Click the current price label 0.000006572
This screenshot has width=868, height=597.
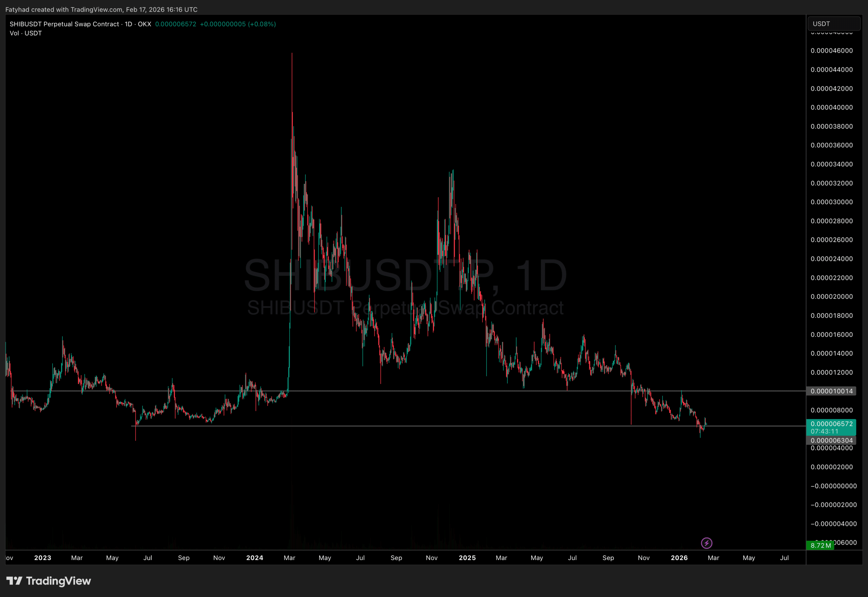pyautogui.click(x=833, y=424)
